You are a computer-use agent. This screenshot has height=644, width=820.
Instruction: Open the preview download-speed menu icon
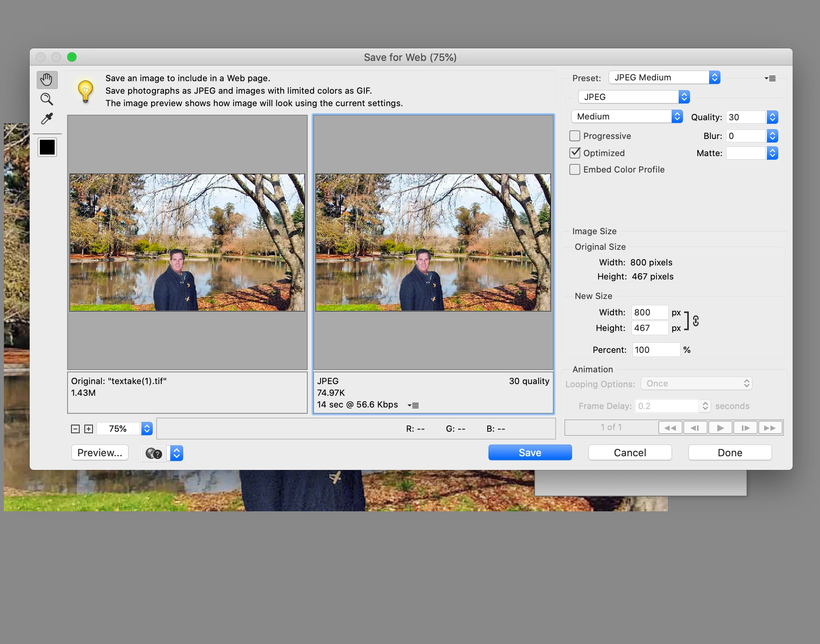click(413, 405)
